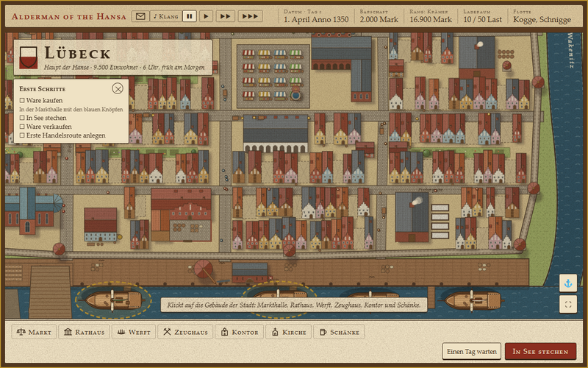Click the Barschaft 2.000 Mark display
The height and width of the screenshot is (368, 588).
[x=379, y=16]
